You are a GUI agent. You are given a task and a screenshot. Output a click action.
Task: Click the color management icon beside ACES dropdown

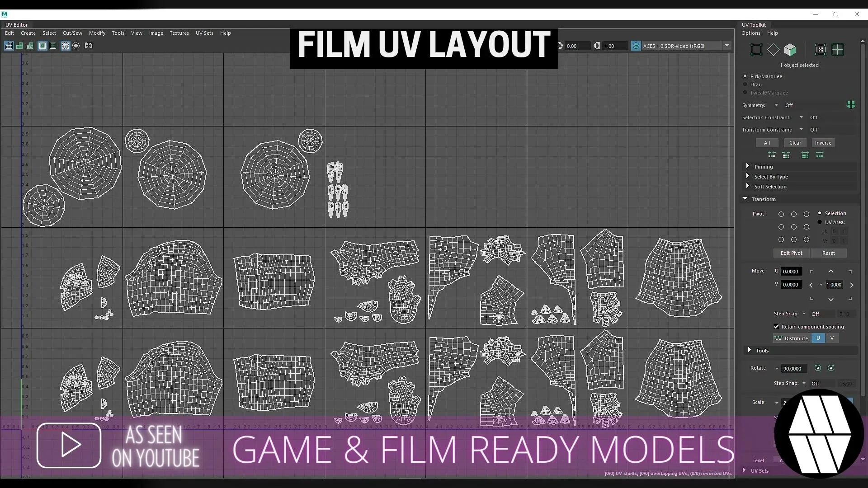[x=636, y=46]
